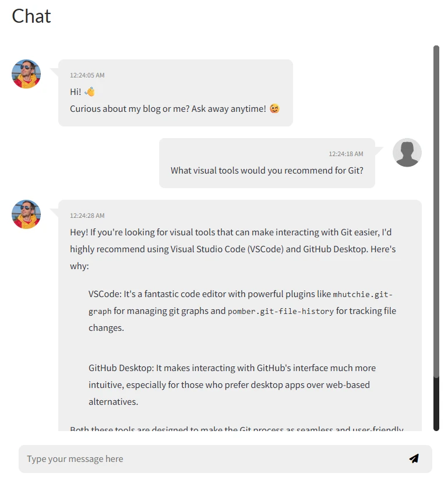Click the message input field
This screenshot has width=448, height=480.
click(225, 459)
